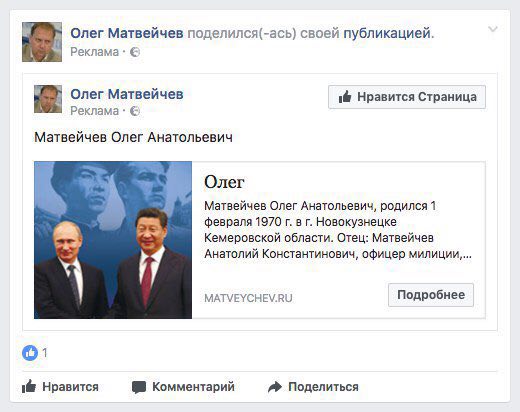Toggle the Нравится like action on the post
This screenshot has height=412, width=520.
60,387
